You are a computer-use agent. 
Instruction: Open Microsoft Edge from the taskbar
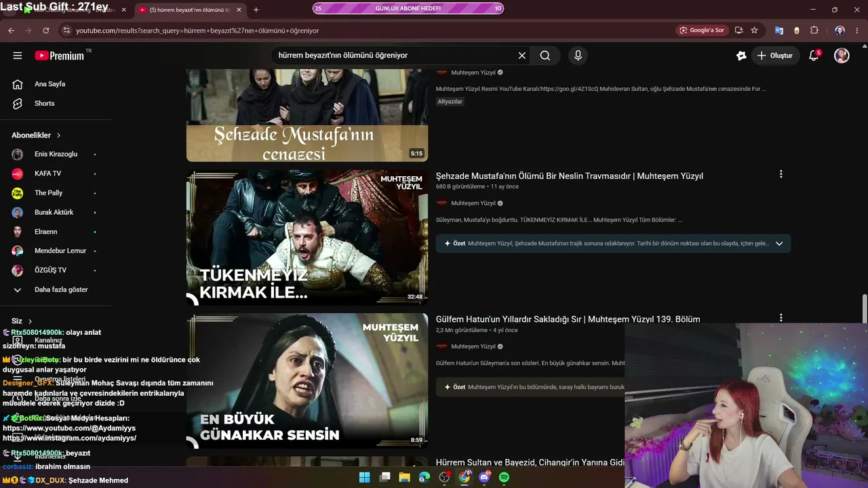click(x=425, y=477)
